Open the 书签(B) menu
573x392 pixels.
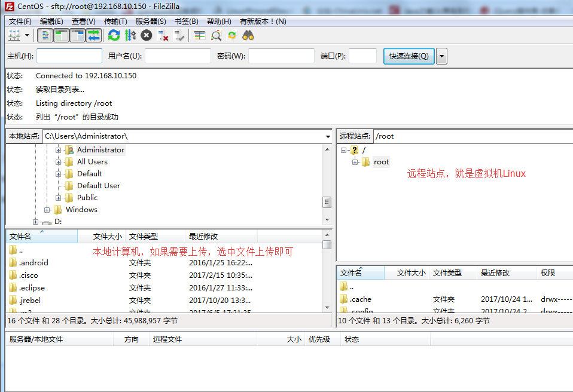(187, 21)
